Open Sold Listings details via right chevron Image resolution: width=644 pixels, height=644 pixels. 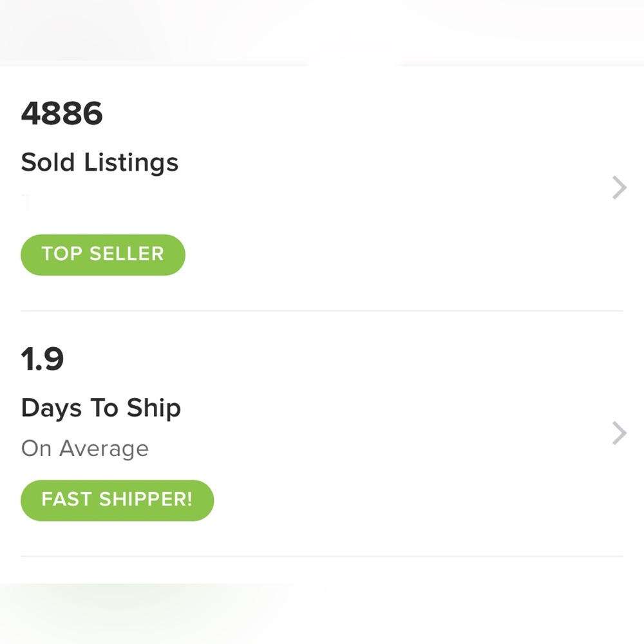(x=620, y=187)
